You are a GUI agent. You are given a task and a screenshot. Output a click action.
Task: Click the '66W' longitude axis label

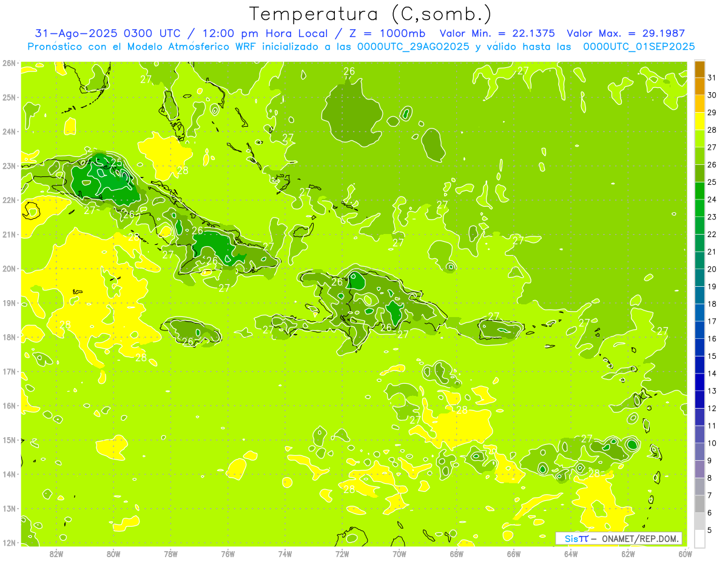(x=514, y=554)
